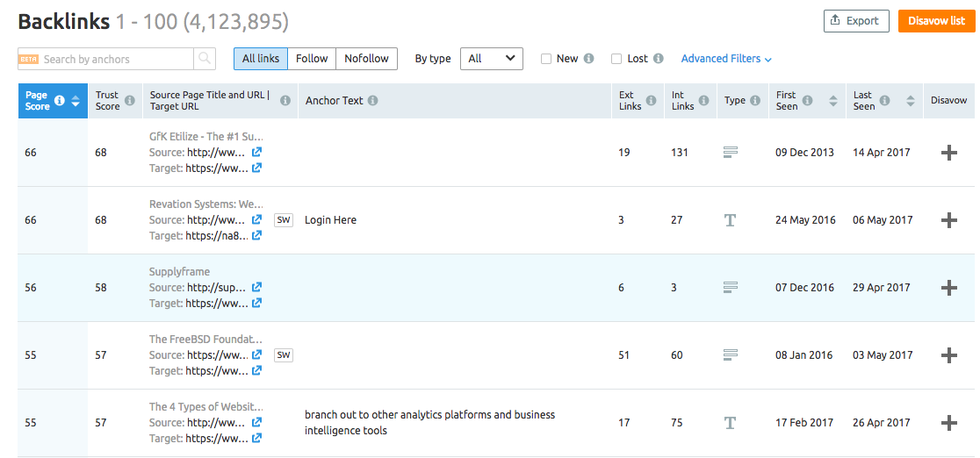Screen dimensions: 980x458
Task: Click the Export button
Action: [855, 21]
